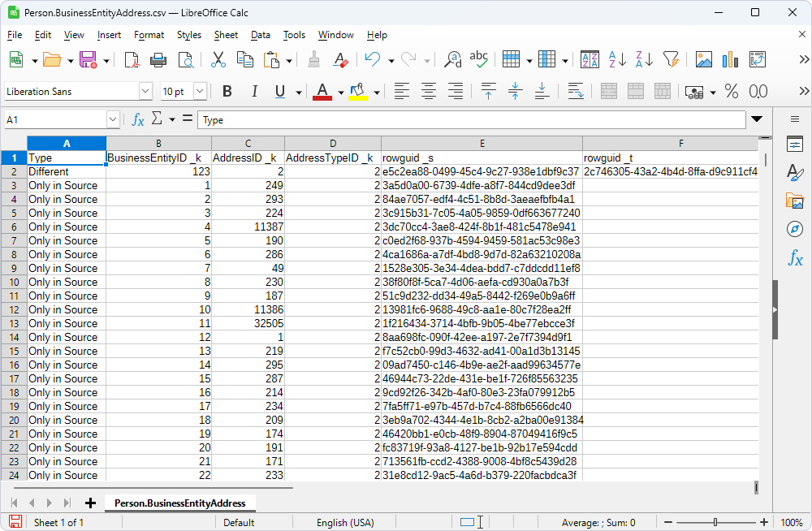Add a new sheet
Viewport: 812px width, 531px height.
pyautogui.click(x=91, y=503)
